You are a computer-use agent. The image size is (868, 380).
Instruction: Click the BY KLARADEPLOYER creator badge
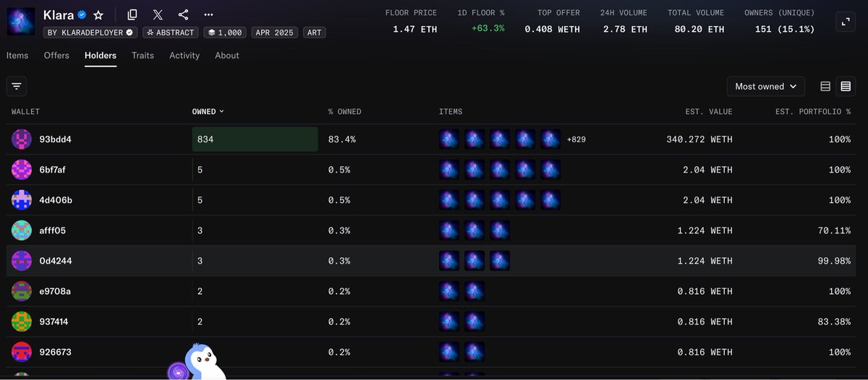coord(91,33)
